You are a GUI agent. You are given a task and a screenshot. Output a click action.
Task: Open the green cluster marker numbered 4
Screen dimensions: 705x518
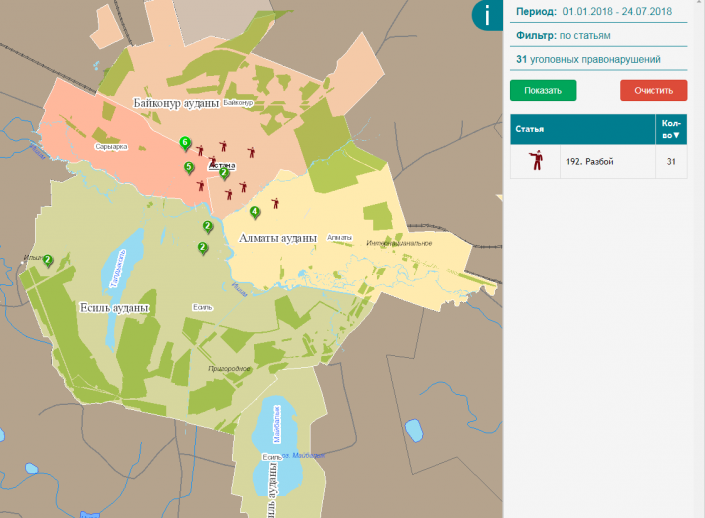[255, 211]
